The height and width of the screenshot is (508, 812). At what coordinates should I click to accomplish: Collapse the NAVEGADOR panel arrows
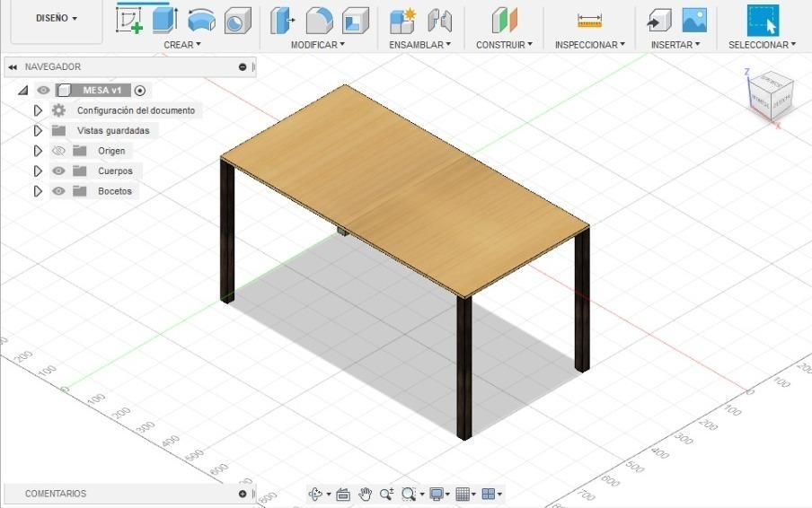click(13, 66)
